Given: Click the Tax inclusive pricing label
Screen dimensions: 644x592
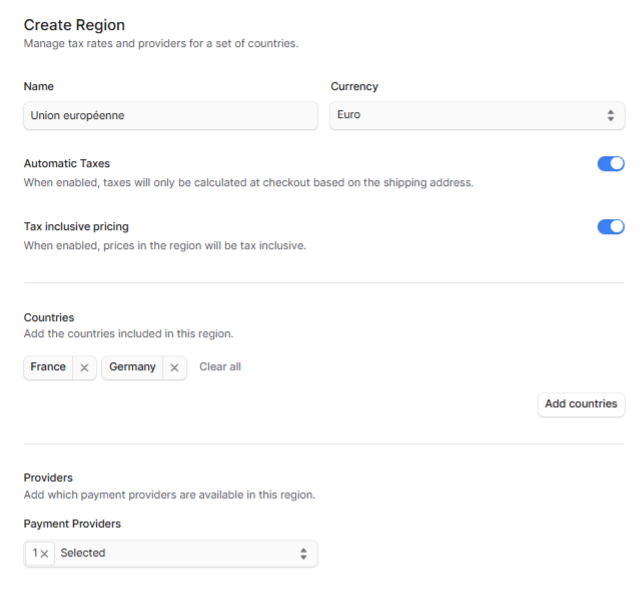Looking at the screenshot, I should click(76, 227).
